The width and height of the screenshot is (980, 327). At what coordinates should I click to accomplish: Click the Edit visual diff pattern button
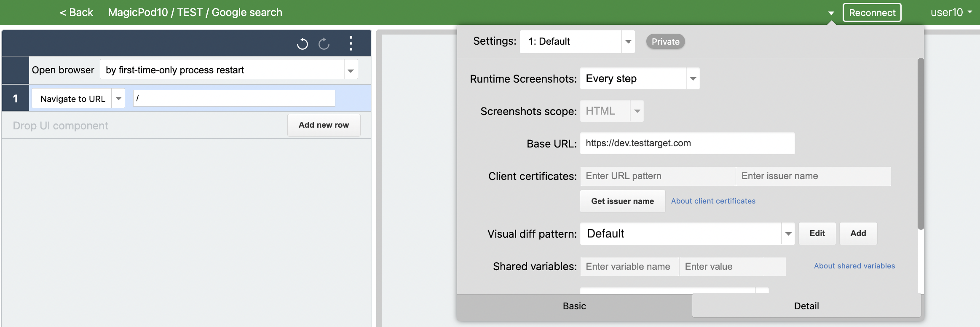817,233
